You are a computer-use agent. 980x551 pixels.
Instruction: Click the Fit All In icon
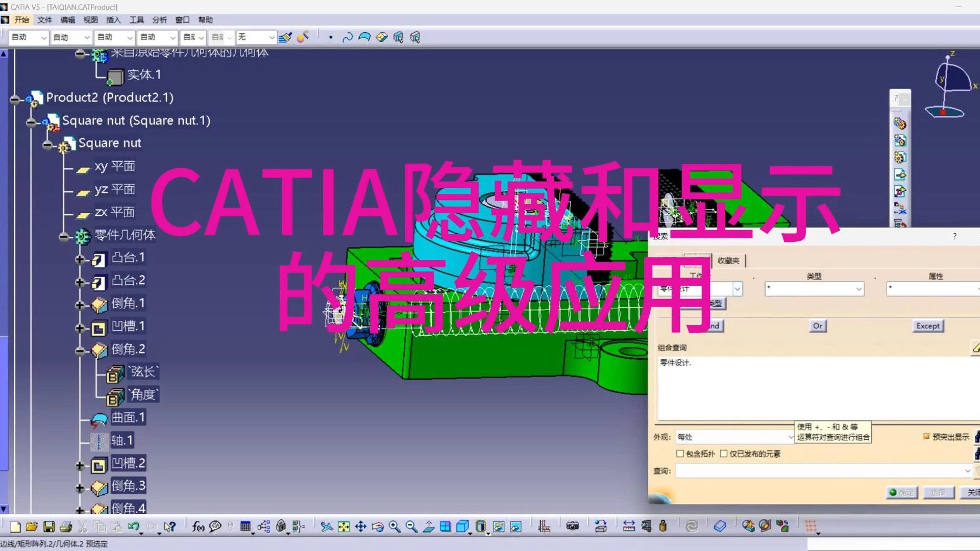click(344, 527)
